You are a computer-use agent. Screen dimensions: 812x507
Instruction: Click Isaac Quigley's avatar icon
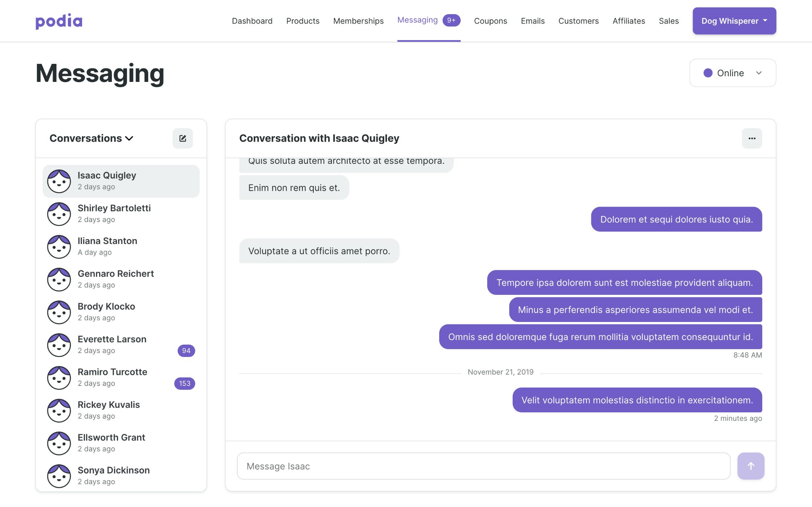coord(59,181)
